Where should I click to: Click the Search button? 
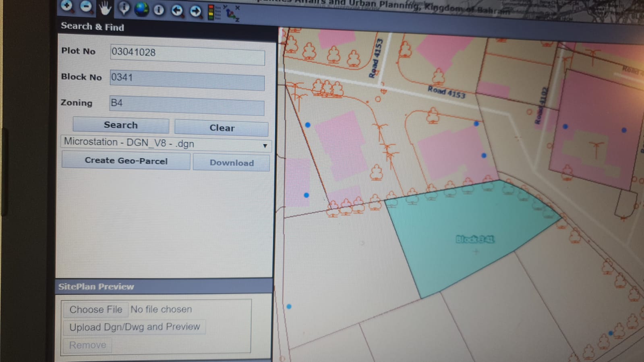pyautogui.click(x=121, y=125)
